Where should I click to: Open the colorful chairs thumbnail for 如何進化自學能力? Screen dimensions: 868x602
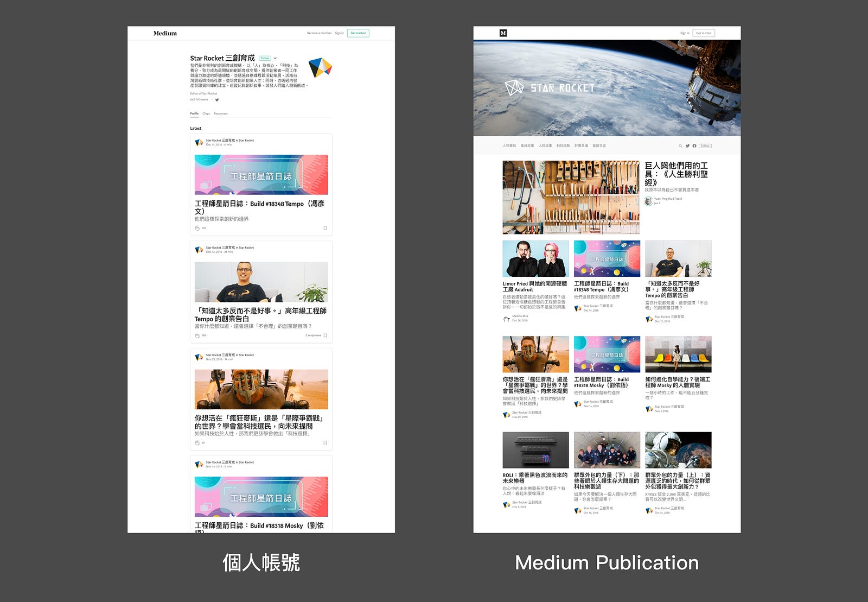coord(678,354)
